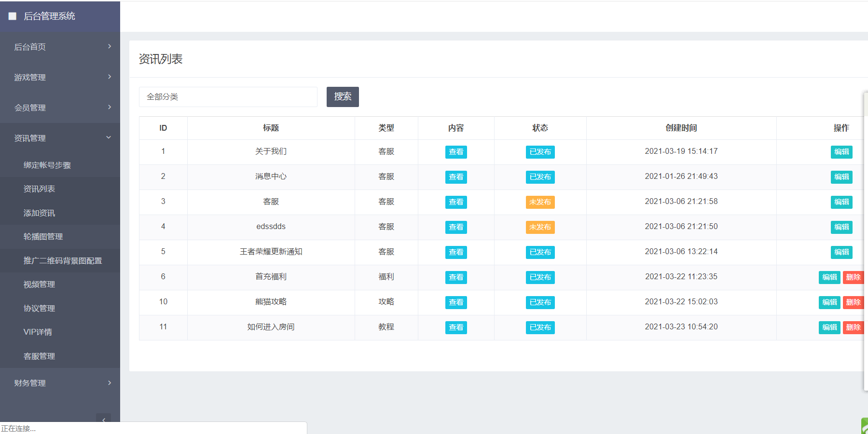Open 添加资讯 in the sidebar
The width and height of the screenshot is (868, 434).
click(39, 213)
